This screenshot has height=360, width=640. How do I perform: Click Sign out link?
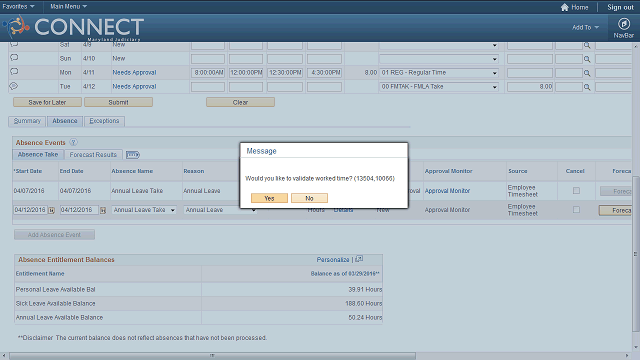click(620, 7)
